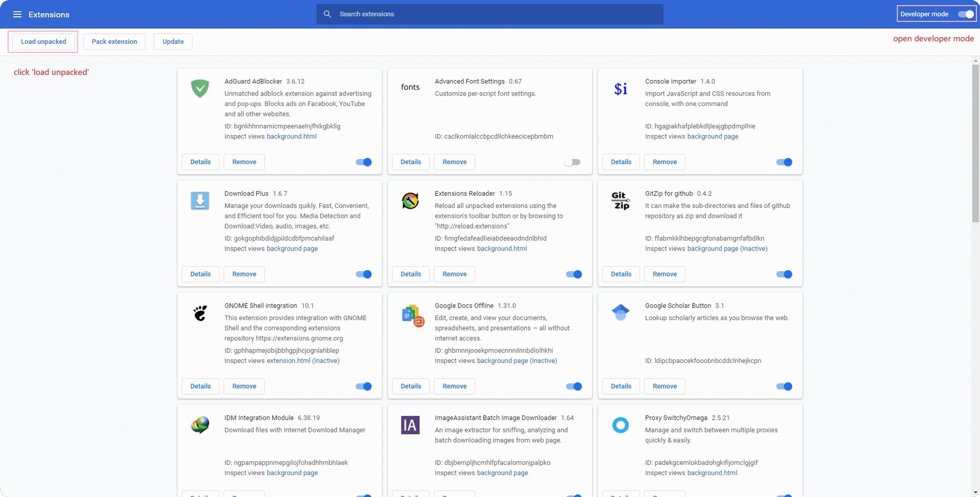The width and height of the screenshot is (980, 497).
Task: Enable Advanced Font Settings extension
Action: 572,162
